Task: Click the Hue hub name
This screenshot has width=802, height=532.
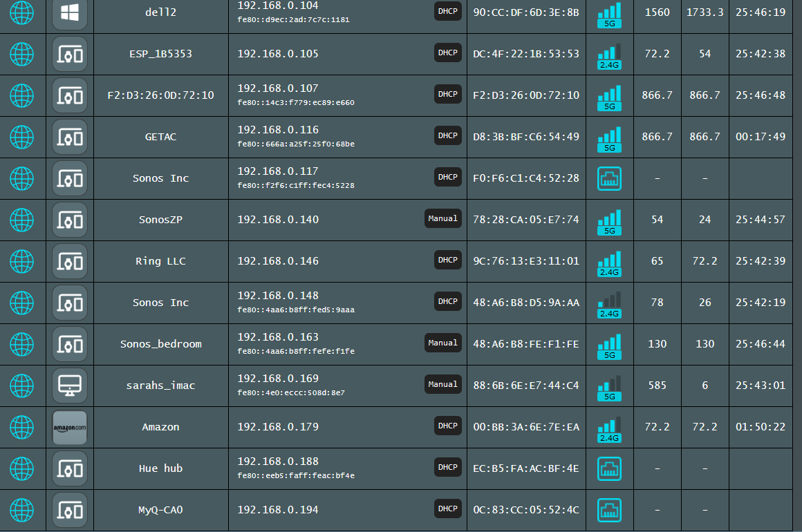Action: click(160, 468)
